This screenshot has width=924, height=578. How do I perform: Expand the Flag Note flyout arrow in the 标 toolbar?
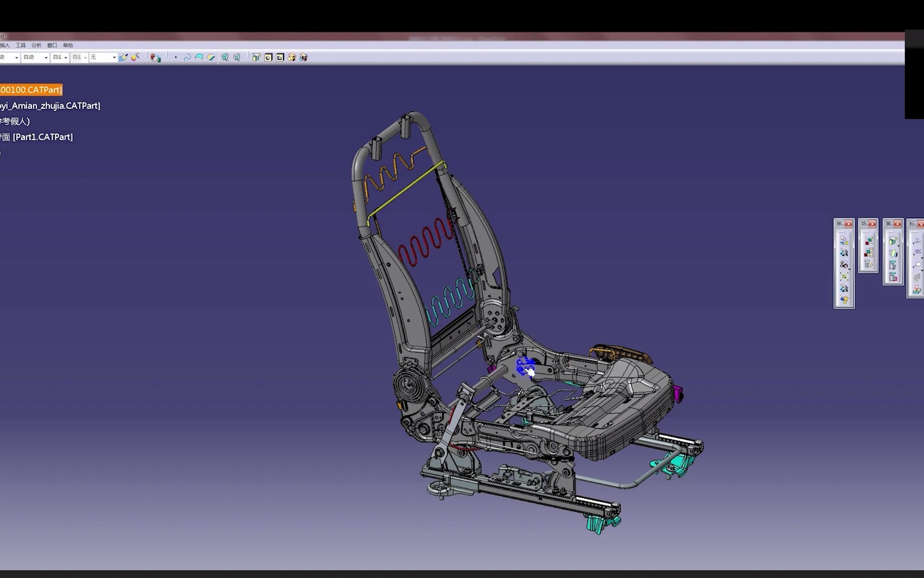click(922, 270)
